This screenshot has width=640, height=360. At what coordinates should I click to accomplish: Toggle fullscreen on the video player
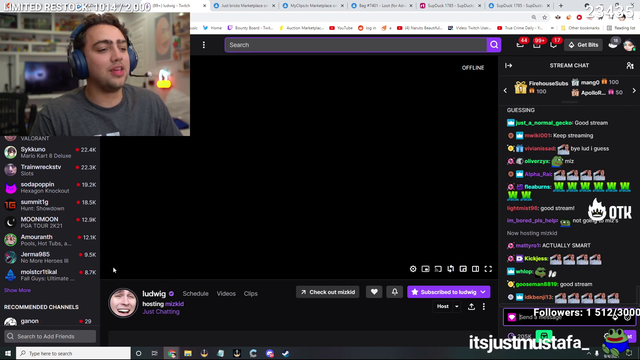click(488, 269)
